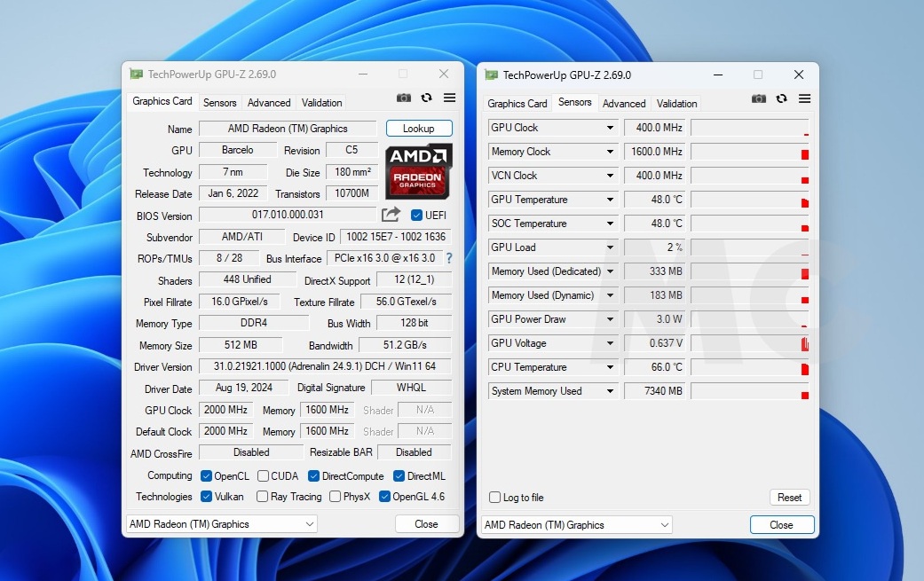
Task: Open the GPU selector dropdown in Sensors window
Action: 576,525
